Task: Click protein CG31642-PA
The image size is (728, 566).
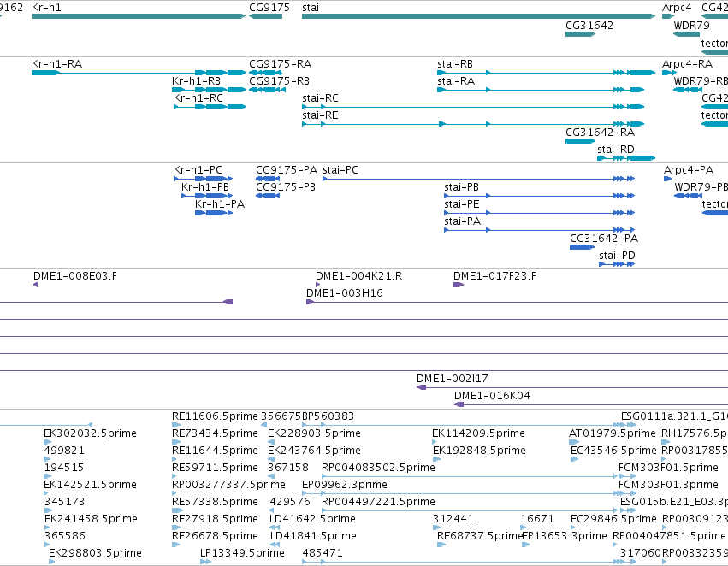Action: point(583,247)
